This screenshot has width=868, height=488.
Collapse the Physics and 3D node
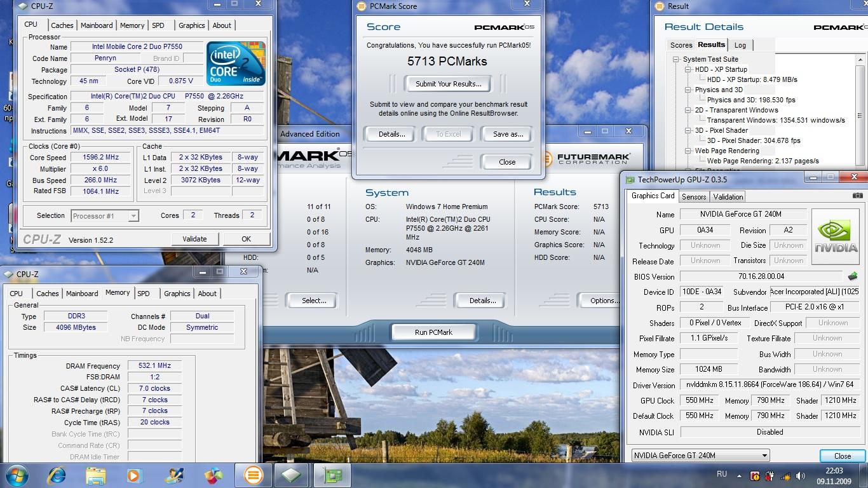click(688, 90)
